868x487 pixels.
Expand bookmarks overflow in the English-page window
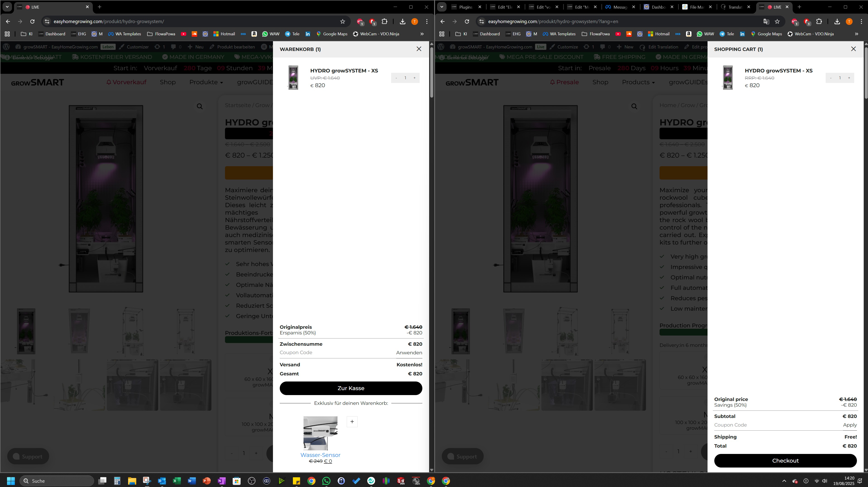point(856,34)
